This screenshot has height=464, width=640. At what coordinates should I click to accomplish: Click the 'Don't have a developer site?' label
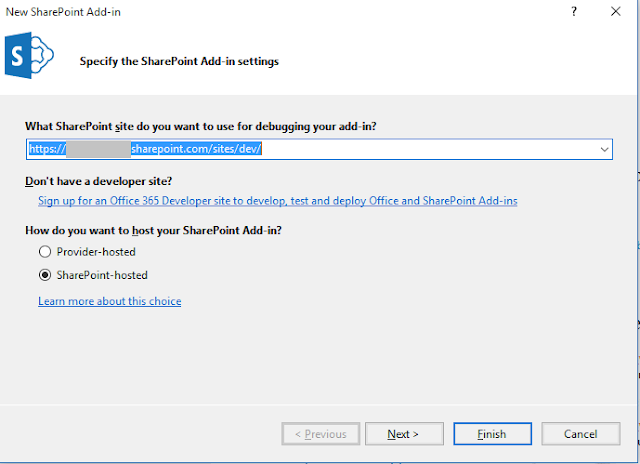pyautogui.click(x=98, y=181)
